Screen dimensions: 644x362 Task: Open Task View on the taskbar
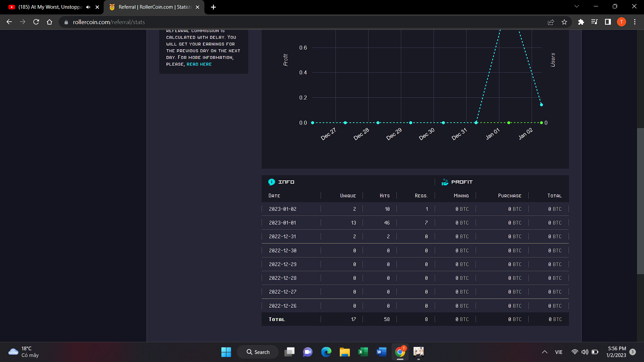click(289, 352)
